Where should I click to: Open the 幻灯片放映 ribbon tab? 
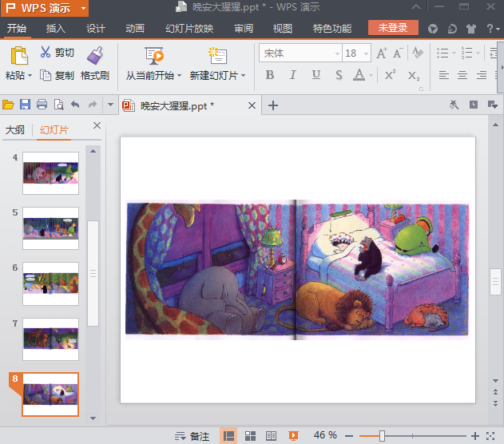189,29
